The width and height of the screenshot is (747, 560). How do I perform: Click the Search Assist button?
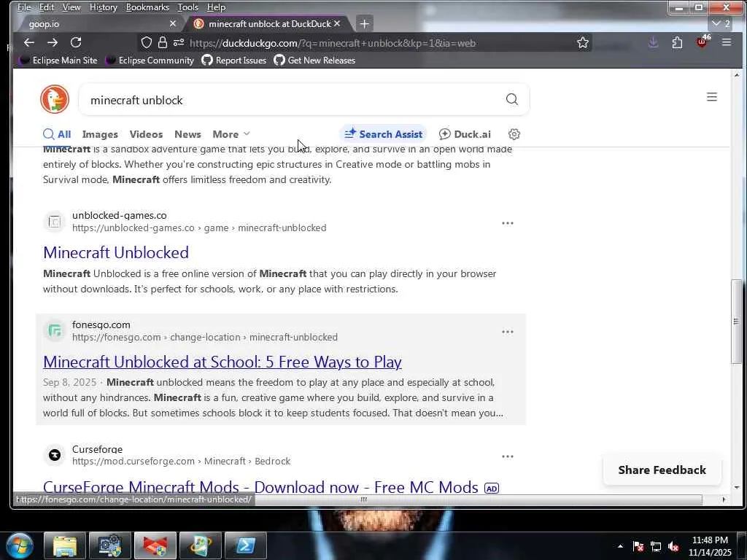(x=384, y=134)
